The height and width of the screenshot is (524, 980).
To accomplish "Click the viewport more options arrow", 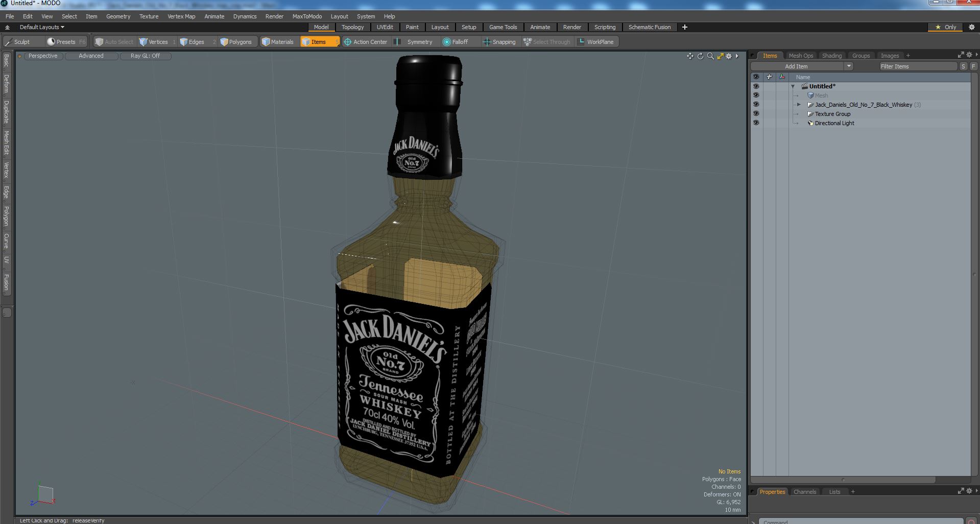I will point(737,56).
